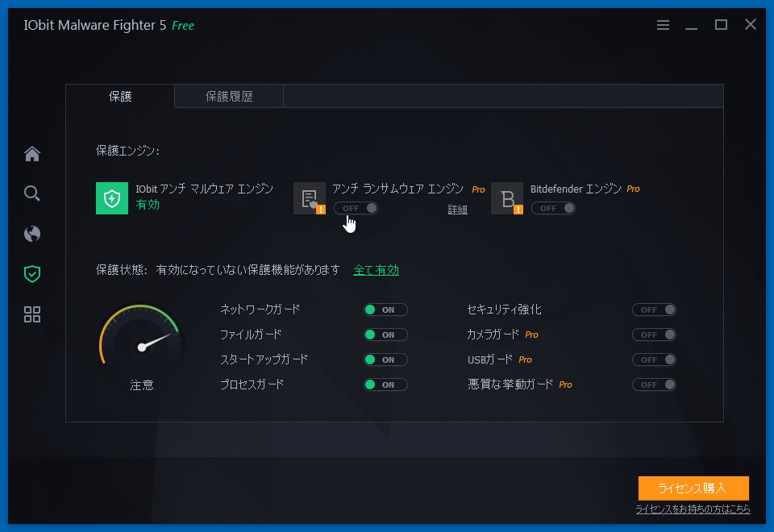The image size is (774, 532).
Task: Open the hamburger main menu
Action: tap(663, 25)
